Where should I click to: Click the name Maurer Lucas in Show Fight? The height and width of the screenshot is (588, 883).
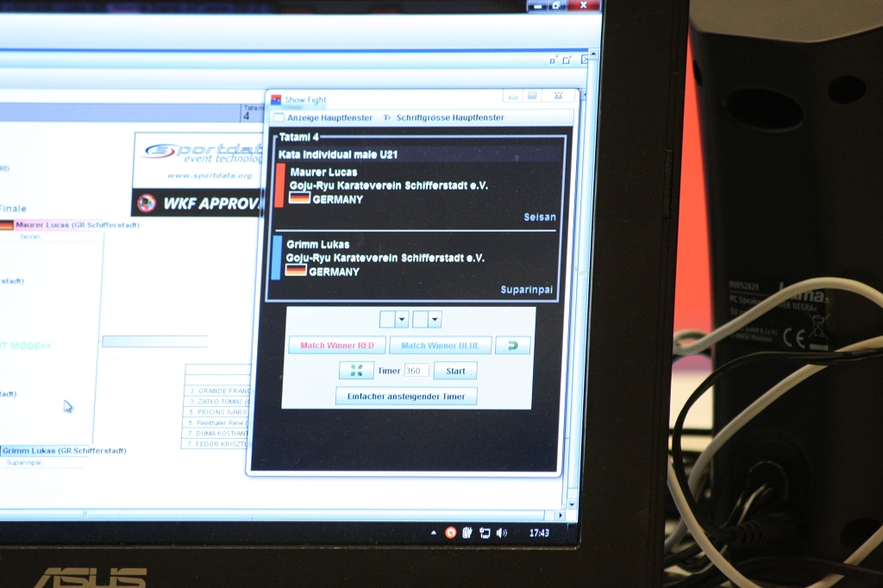pyautogui.click(x=324, y=172)
